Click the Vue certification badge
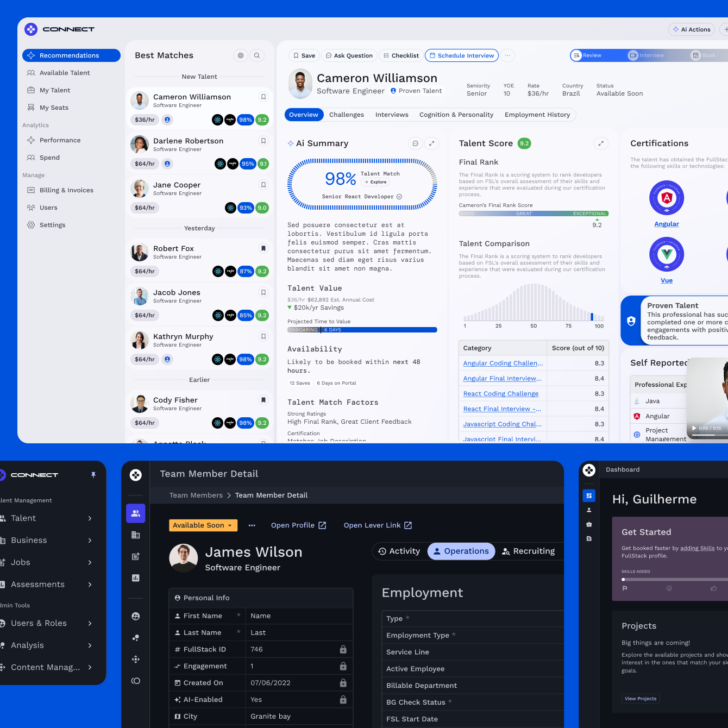Screen dimensions: 728x728 667,254
